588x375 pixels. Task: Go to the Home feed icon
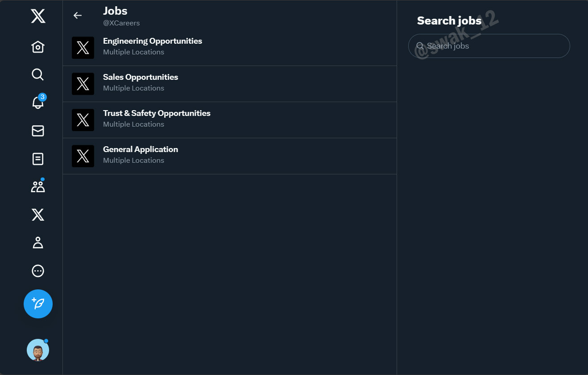pyautogui.click(x=38, y=47)
